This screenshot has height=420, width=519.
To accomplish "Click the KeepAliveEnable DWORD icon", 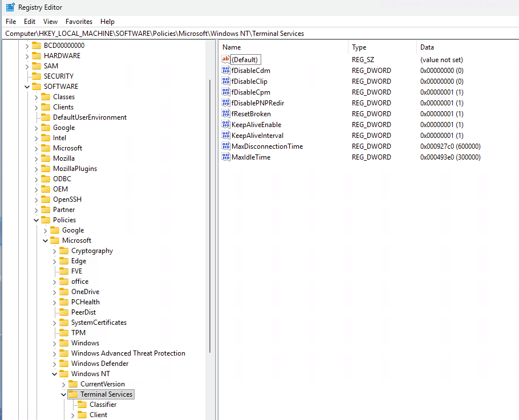I will pyautogui.click(x=225, y=125).
